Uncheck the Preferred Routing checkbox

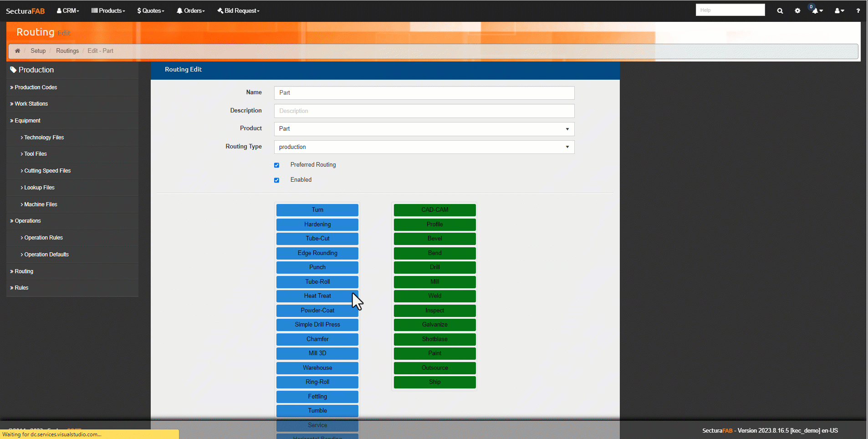tap(276, 165)
